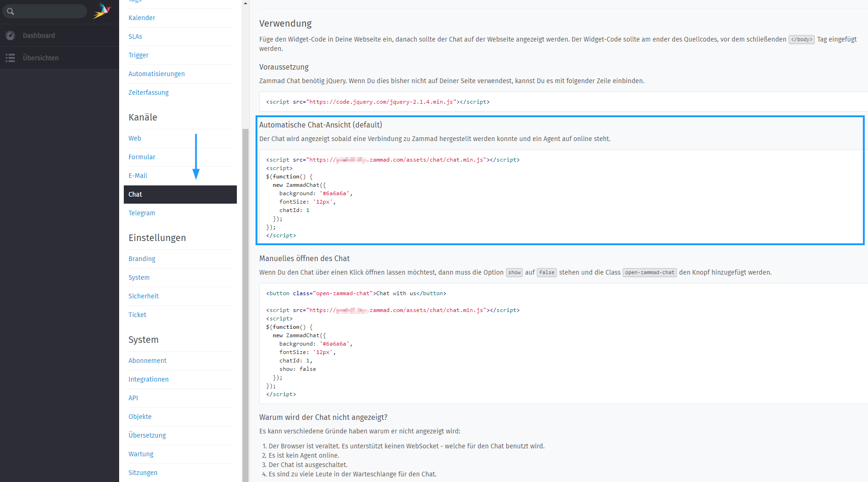
Task: Select the active Chat channel entry
Action: [x=180, y=194]
